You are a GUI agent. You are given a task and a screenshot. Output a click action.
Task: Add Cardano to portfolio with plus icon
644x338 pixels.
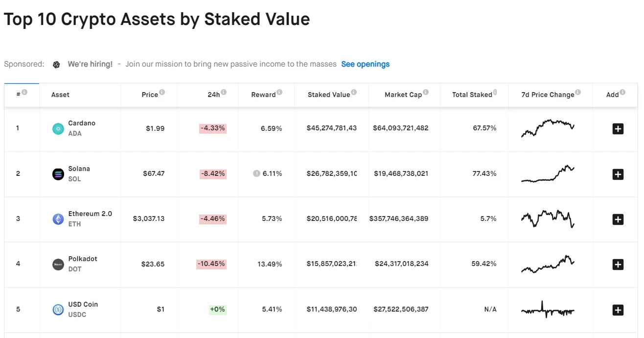tap(618, 129)
